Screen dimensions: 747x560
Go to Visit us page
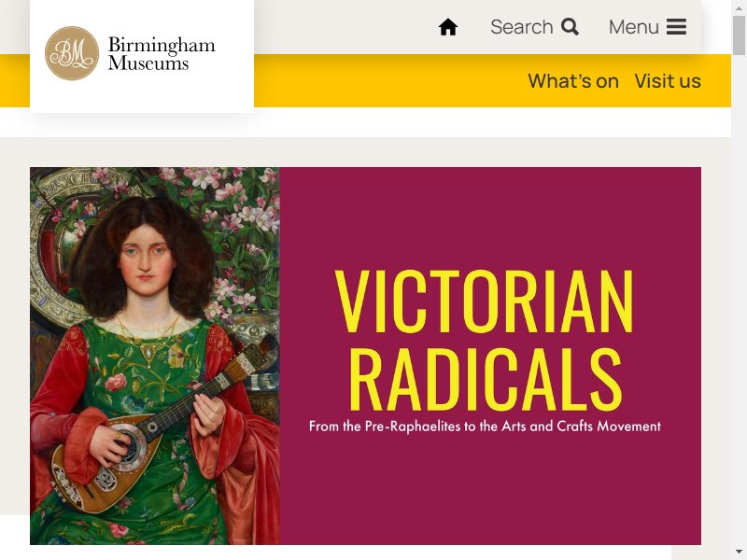click(668, 81)
